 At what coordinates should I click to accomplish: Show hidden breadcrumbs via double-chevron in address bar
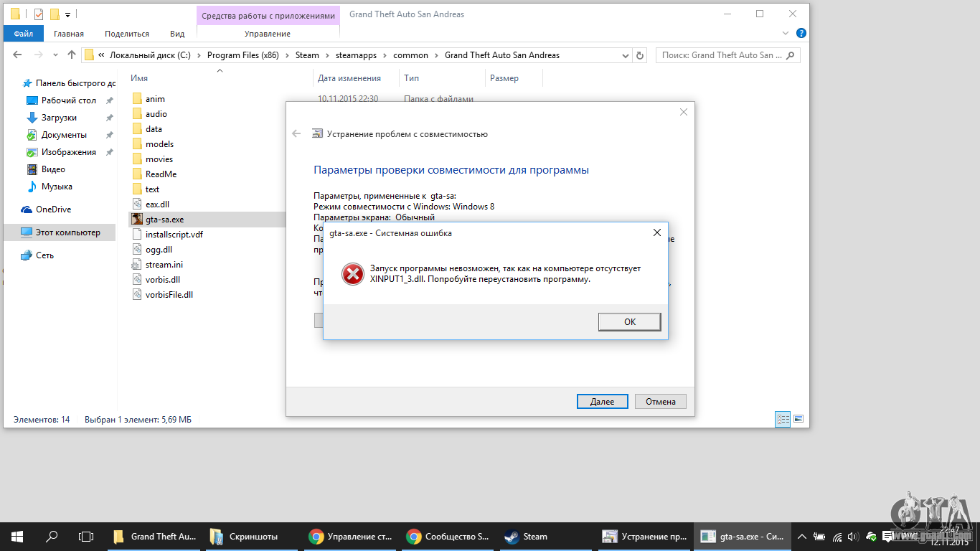pos(101,55)
